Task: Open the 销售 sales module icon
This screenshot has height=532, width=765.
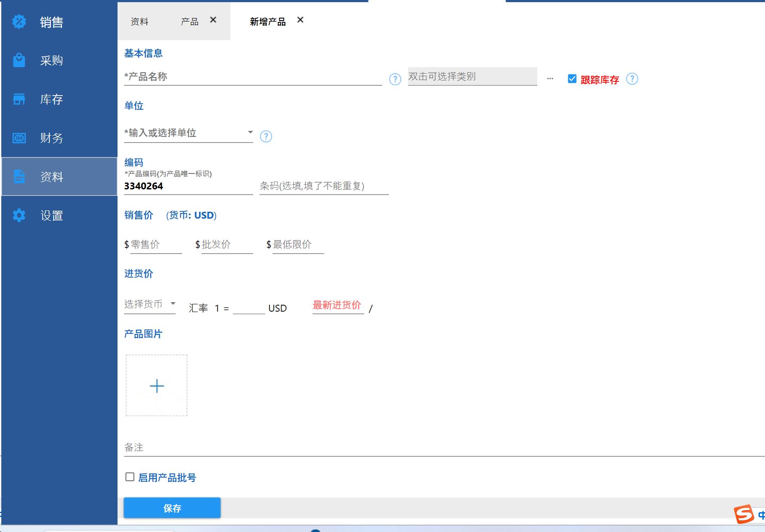Action: click(x=19, y=22)
